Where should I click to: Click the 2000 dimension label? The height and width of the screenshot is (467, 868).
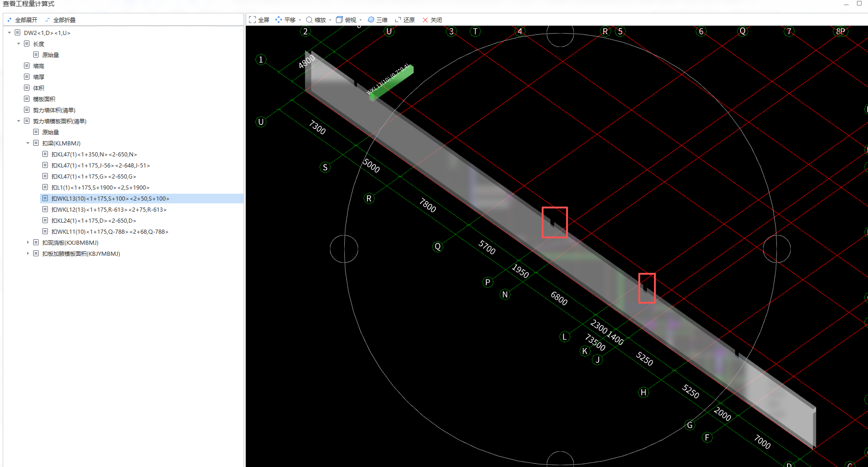(x=723, y=414)
